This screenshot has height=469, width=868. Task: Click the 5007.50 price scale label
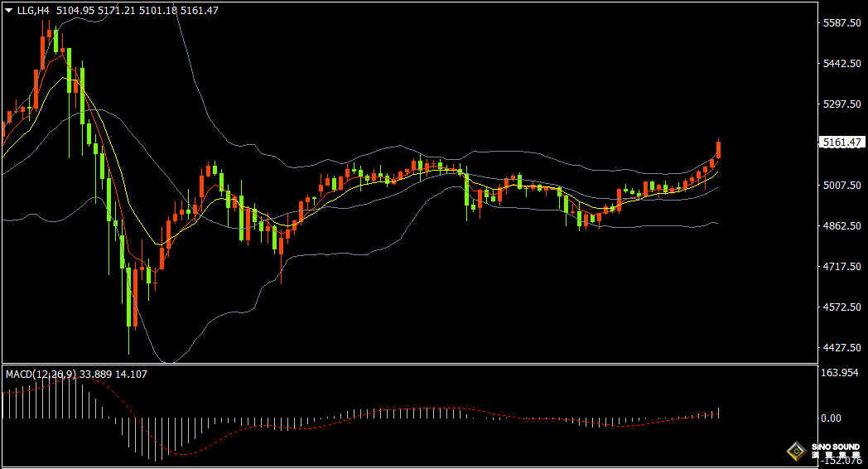pyautogui.click(x=841, y=186)
